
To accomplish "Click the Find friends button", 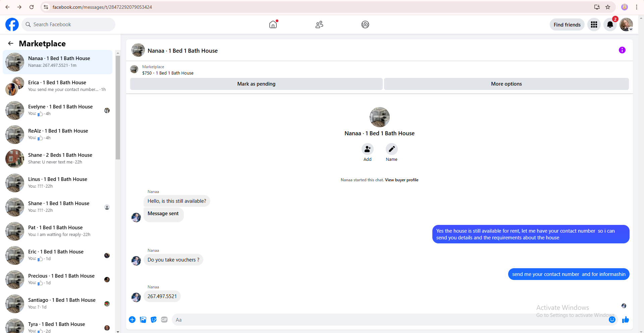I will click(x=567, y=25).
